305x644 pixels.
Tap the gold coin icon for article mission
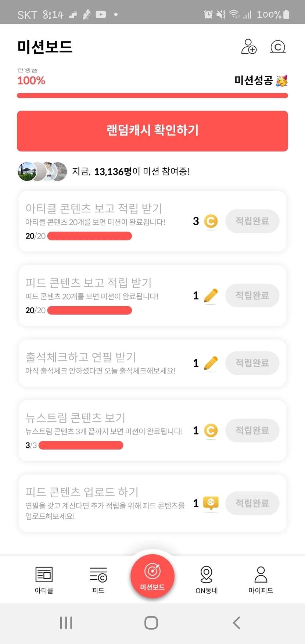(x=211, y=221)
